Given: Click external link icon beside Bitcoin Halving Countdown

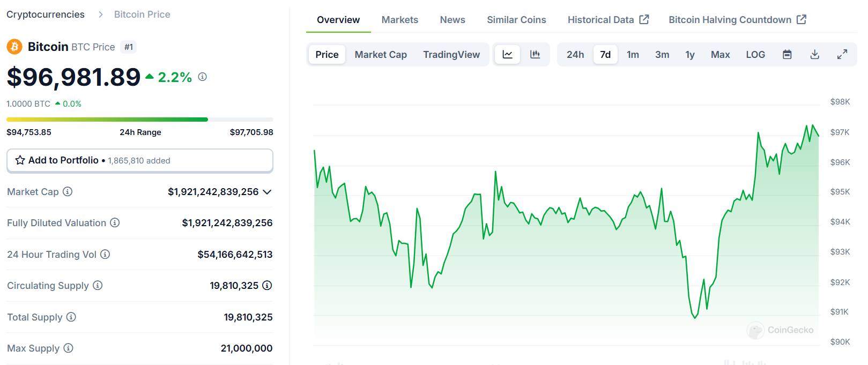Looking at the screenshot, I should [x=802, y=19].
